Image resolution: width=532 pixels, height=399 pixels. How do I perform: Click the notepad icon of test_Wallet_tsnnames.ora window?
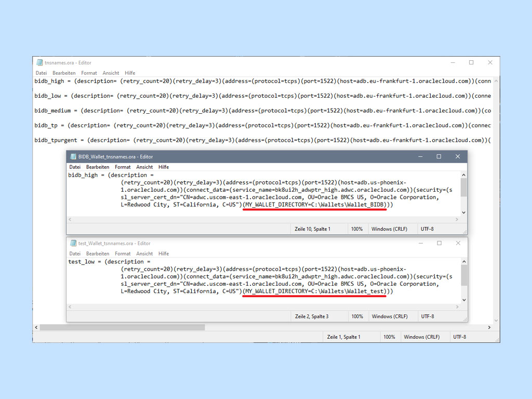pos(73,243)
